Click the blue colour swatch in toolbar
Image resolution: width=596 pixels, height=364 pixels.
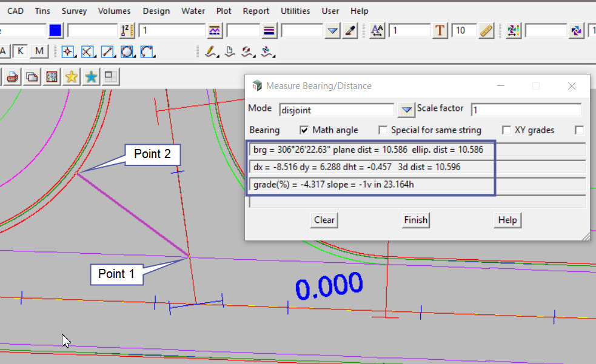56,30
